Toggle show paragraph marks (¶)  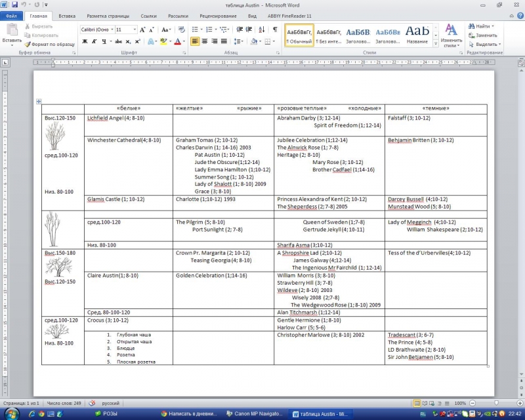(274, 30)
